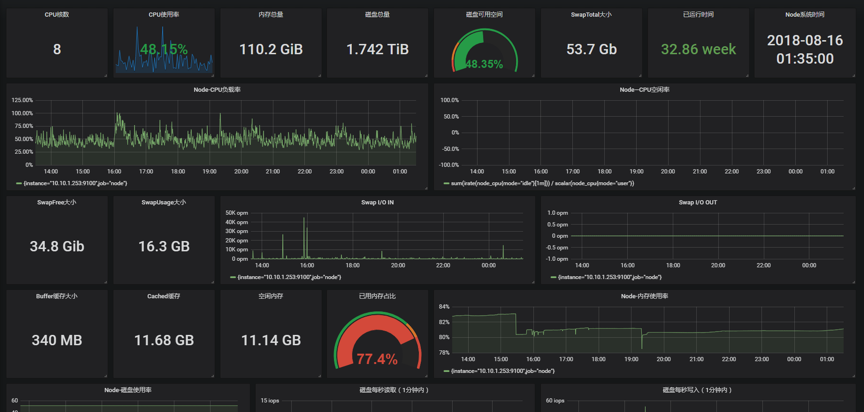Click the 60 iops axis label
Viewport: 864px width, 412px height.
(553, 400)
